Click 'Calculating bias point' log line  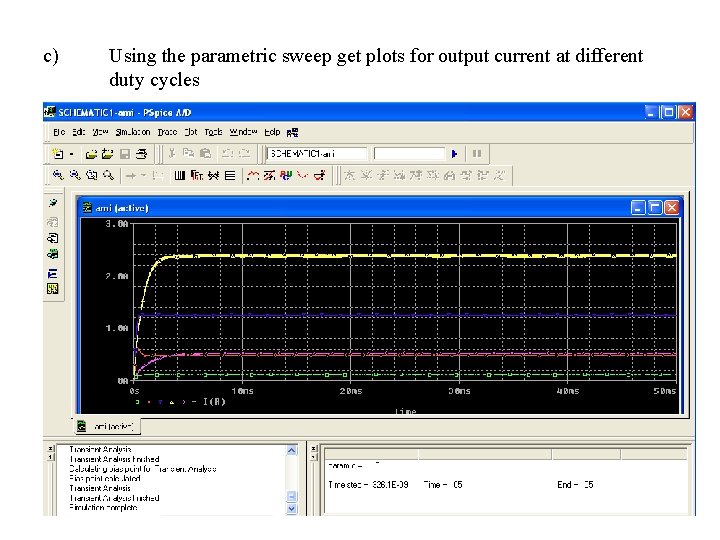(142, 469)
